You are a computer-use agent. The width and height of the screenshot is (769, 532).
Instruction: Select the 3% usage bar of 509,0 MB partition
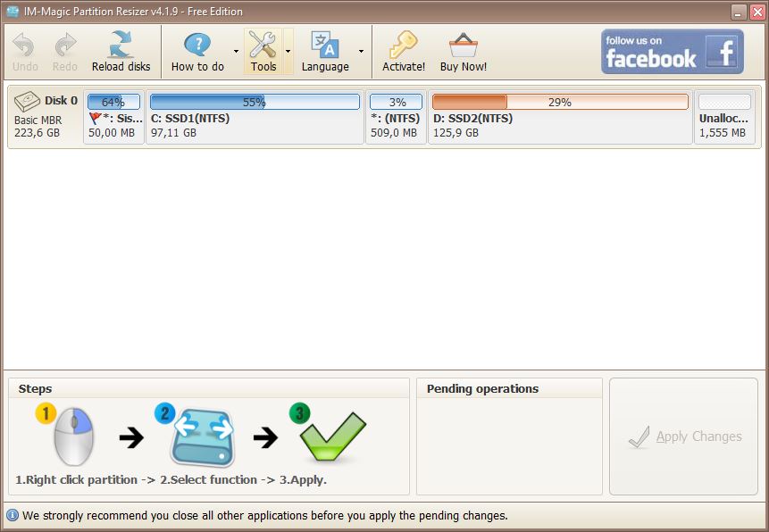click(x=396, y=102)
